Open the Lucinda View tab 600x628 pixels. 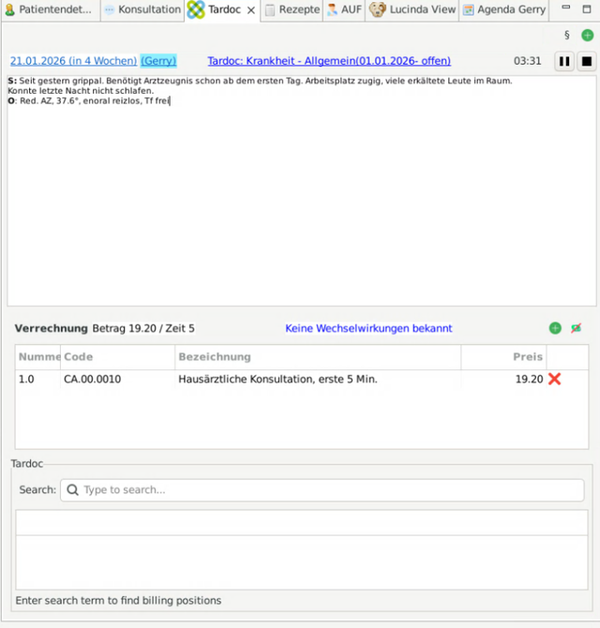pos(413,9)
